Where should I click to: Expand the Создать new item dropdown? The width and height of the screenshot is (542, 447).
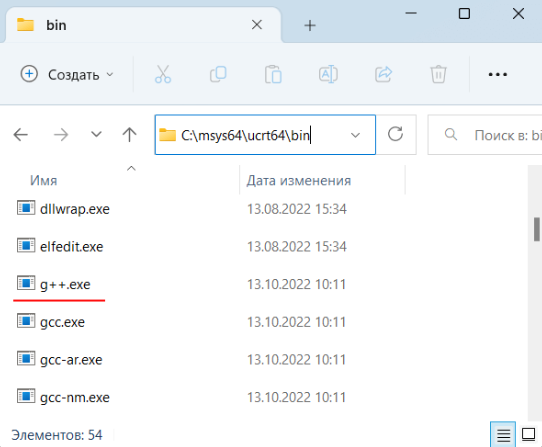(67, 74)
